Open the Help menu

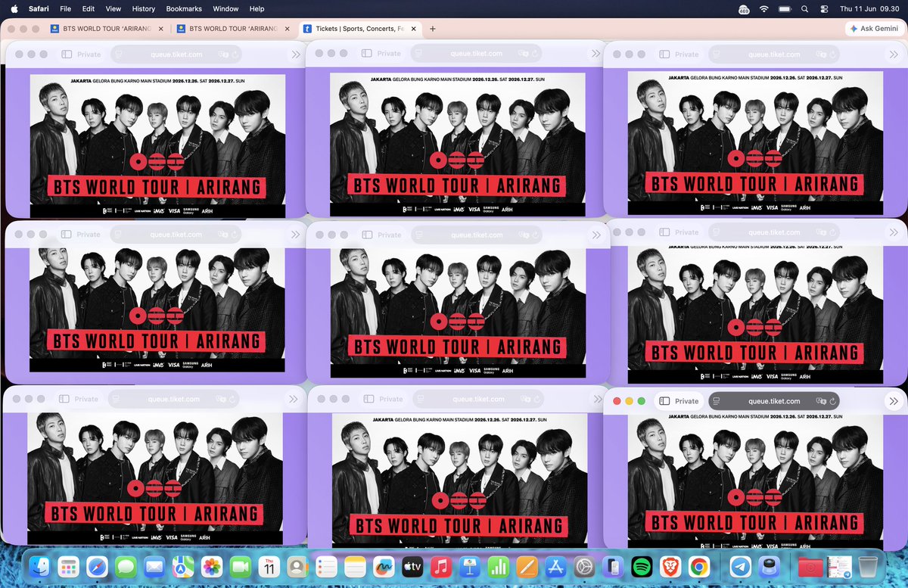(257, 8)
